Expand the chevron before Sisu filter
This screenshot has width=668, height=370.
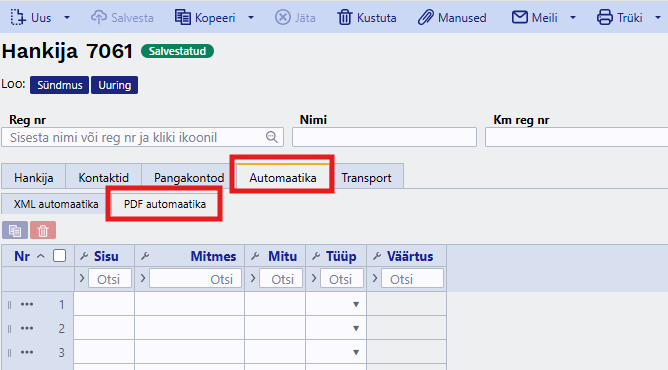[82, 278]
